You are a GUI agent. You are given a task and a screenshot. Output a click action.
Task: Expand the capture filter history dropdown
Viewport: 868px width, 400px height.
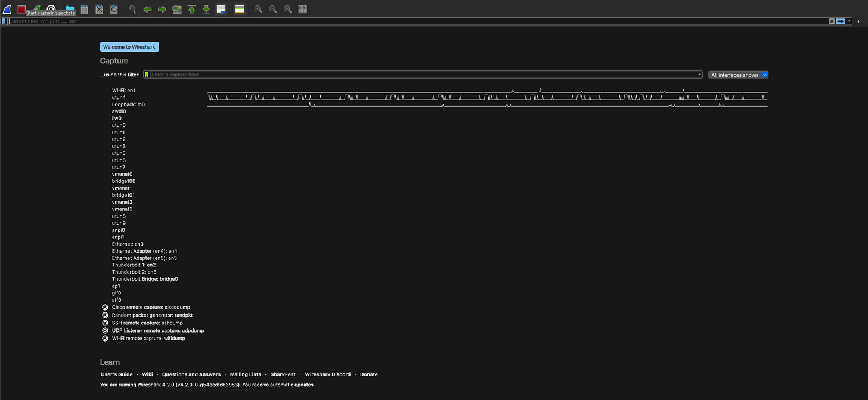point(700,75)
